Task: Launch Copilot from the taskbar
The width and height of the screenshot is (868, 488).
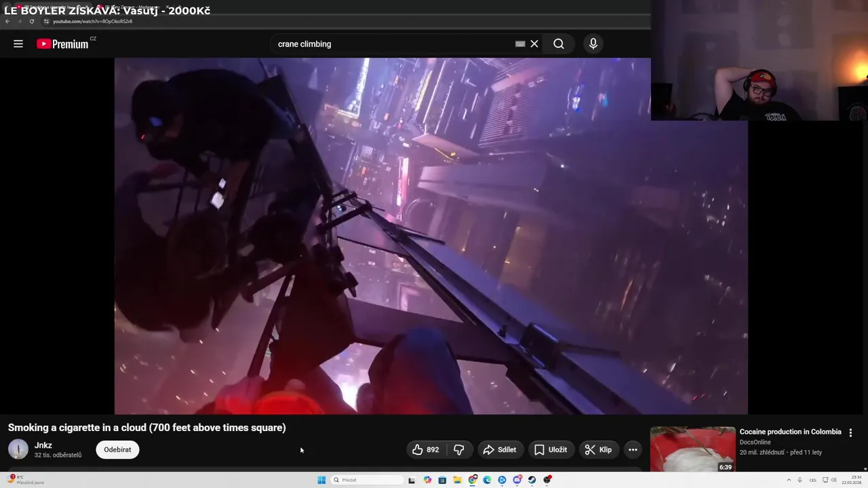Action: point(427,480)
